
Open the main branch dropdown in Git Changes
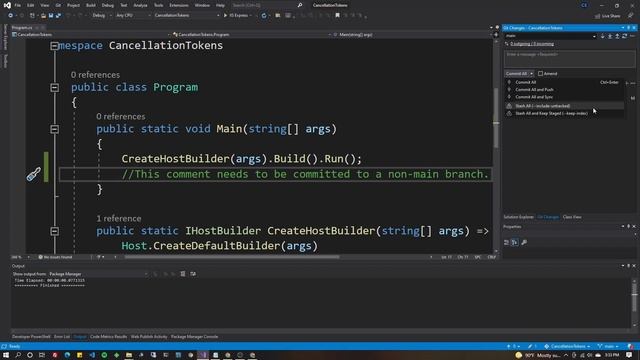coord(550,36)
